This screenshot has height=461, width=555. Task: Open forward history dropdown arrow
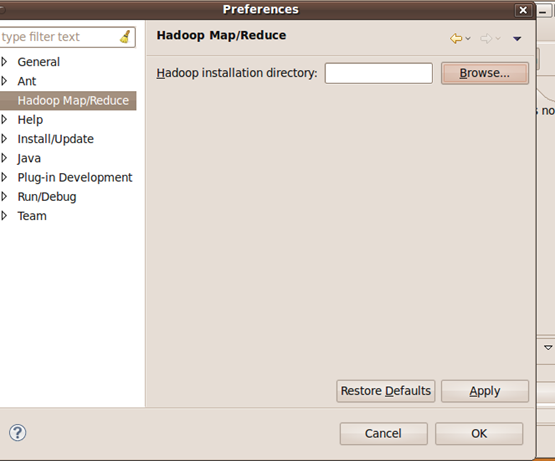(498, 38)
